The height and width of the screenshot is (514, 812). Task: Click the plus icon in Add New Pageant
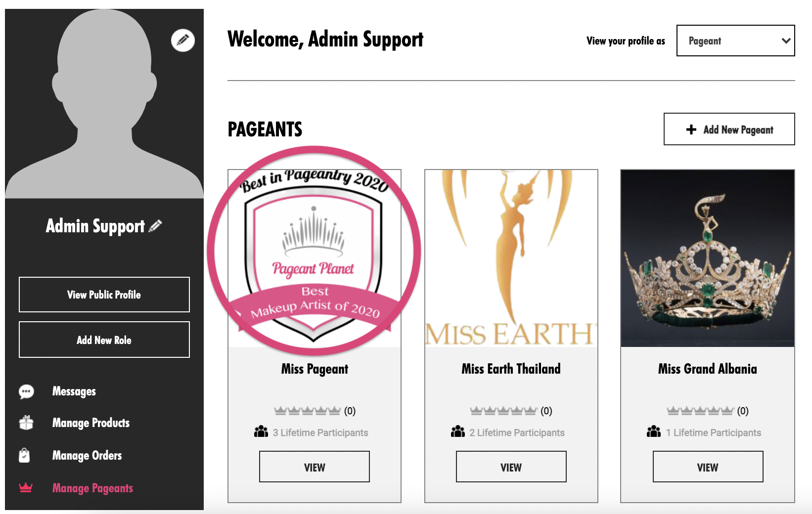click(691, 129)
